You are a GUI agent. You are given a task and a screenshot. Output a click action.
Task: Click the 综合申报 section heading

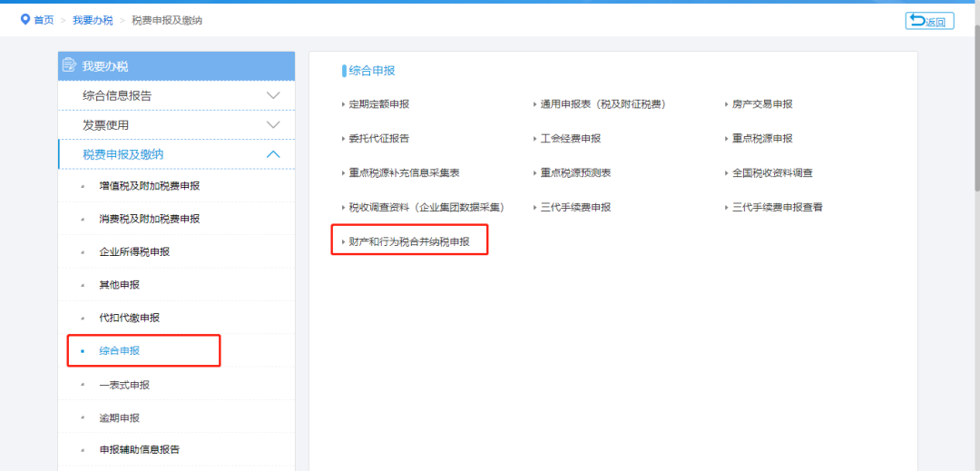coord(372,71)
